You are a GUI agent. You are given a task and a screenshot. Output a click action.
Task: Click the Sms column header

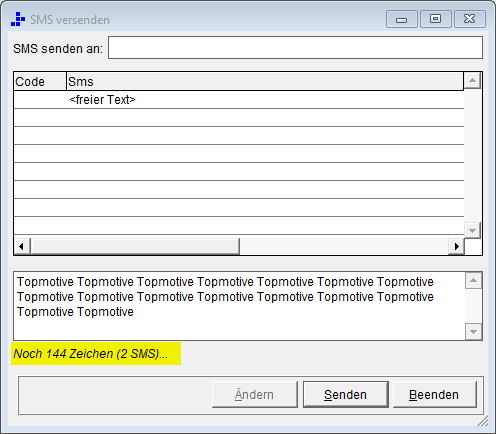(265, 81)
